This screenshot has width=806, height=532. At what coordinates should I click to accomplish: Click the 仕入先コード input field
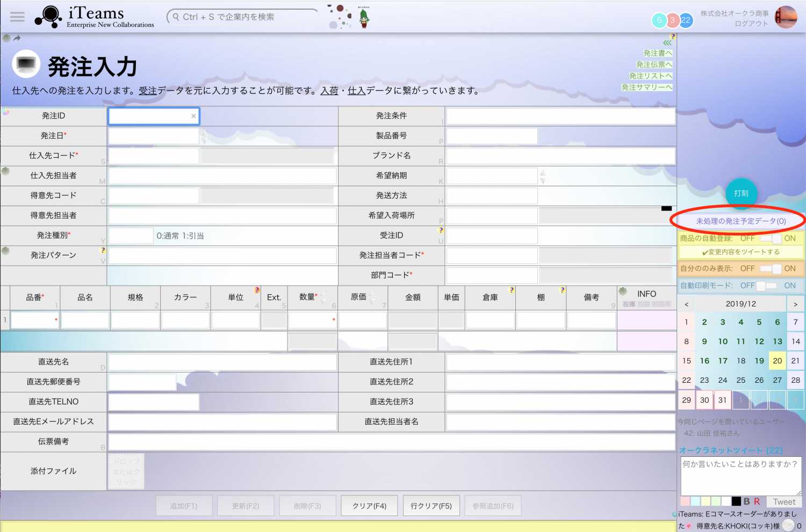tap(154, 156)
